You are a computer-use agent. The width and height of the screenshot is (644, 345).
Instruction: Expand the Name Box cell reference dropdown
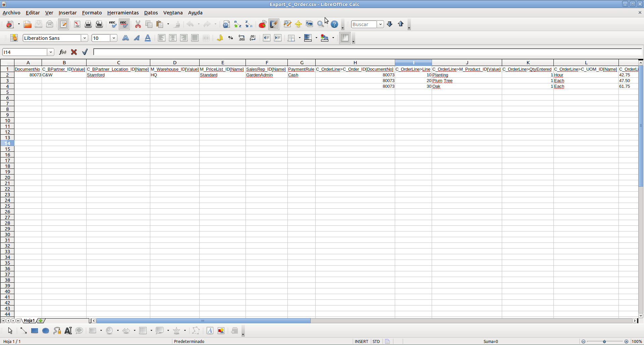coord(51,52)
